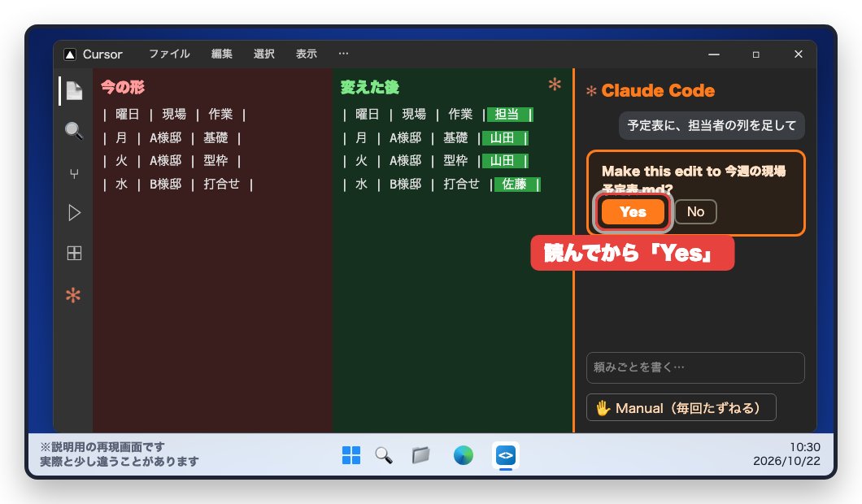Open the 選択 menu
Viewport: 862px width, 504px height.
point(263,54)
